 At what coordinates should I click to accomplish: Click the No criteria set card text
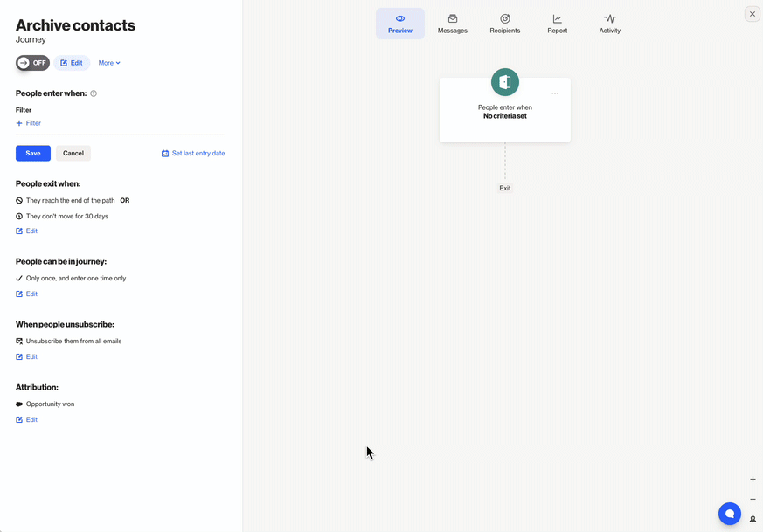click(x=505, y=116)
